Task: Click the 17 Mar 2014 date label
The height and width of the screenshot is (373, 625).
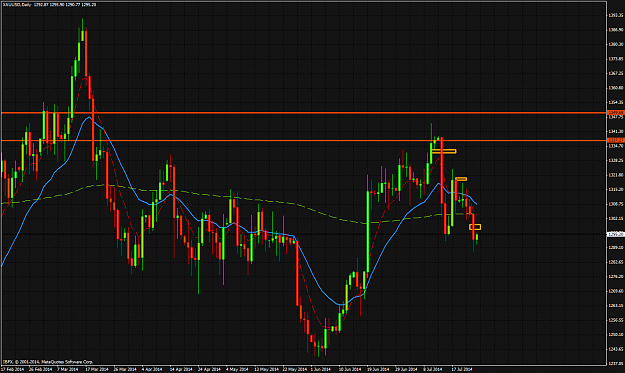Action: point(97,369)
